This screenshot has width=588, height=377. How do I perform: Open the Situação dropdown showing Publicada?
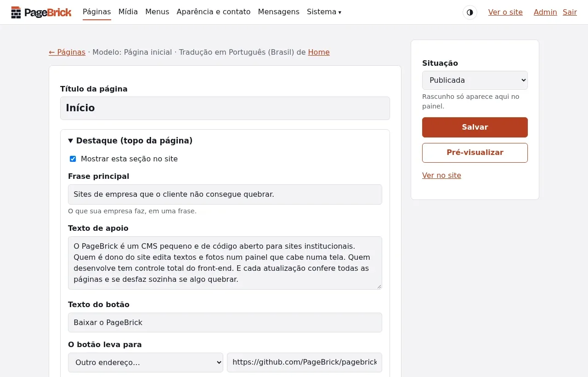475,80
